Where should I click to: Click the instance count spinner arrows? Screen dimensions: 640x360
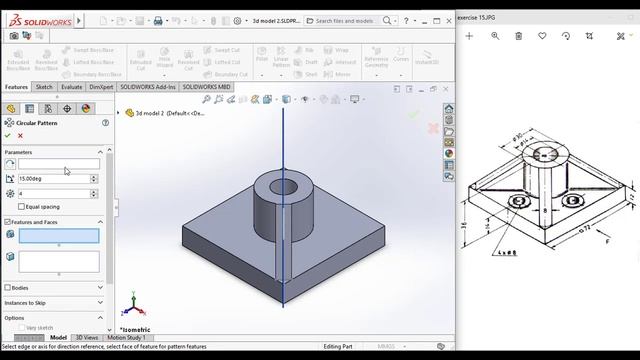[94, 194]
